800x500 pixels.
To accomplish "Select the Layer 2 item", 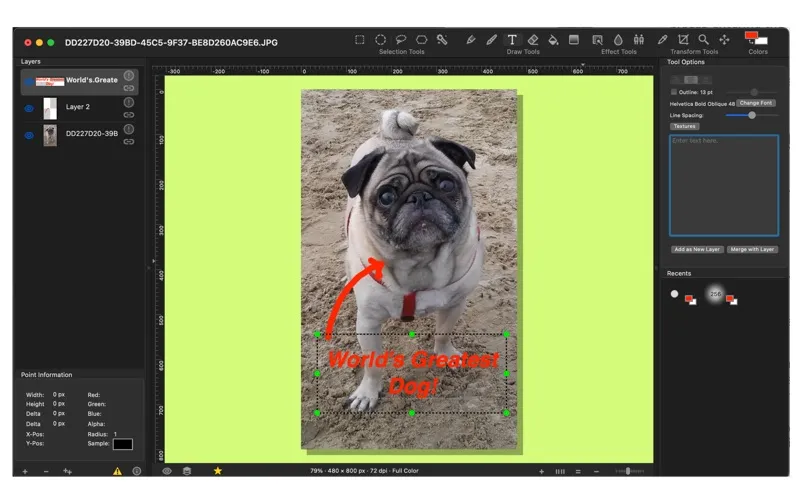I will click(x=80, y=108).
